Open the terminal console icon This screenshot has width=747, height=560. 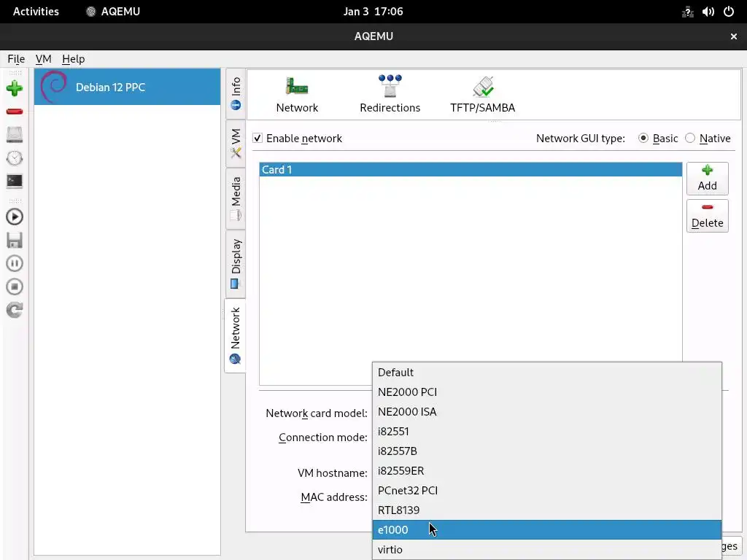click(x=15, y=182)
